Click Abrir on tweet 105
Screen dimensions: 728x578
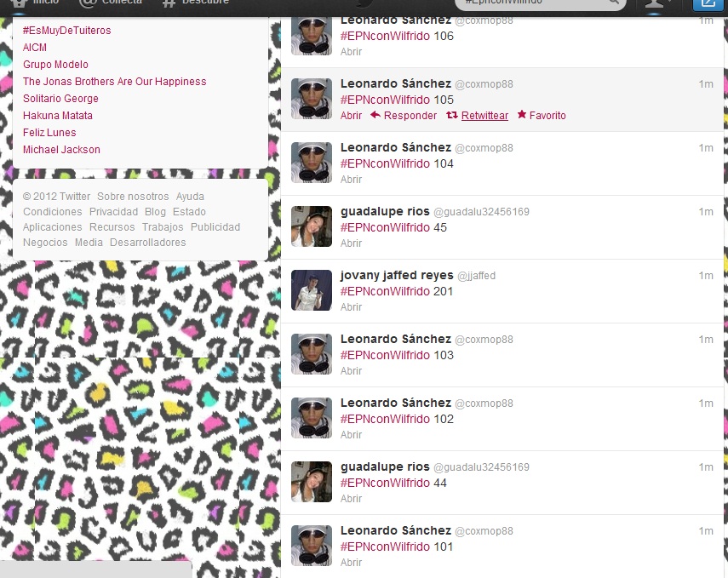(x=351, y=116)
